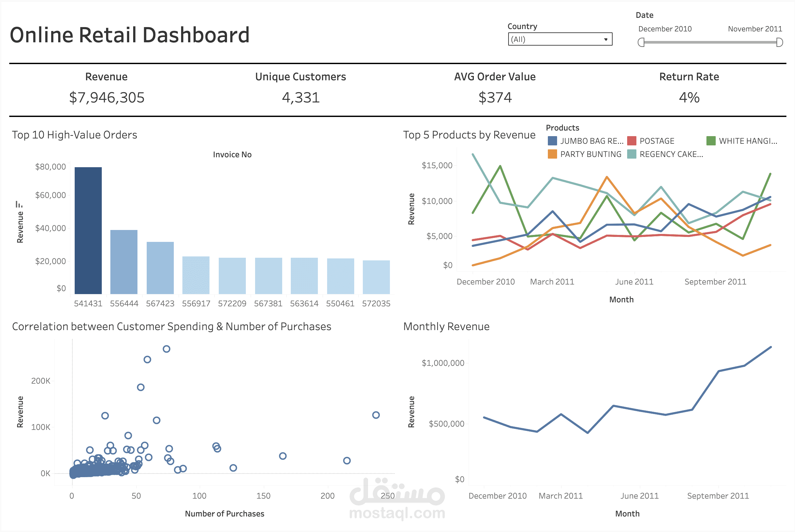Screen dimensions: 795x532
Task: Click the bar for invoice 572209
Action: 232,276
